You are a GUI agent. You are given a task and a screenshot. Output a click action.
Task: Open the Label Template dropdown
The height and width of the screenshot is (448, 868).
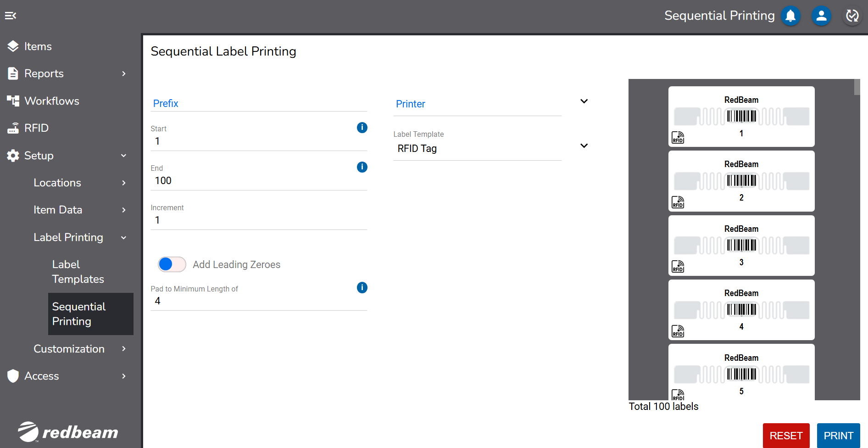[584, 146]
